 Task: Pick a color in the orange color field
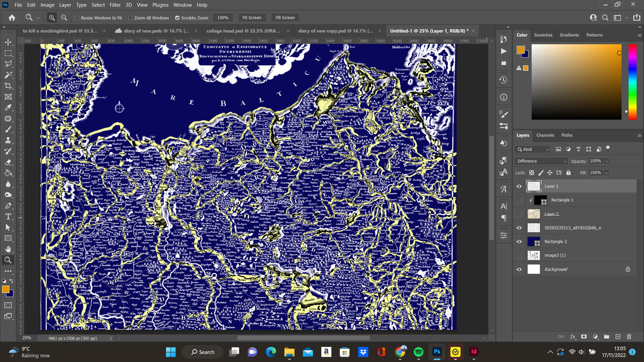[x=577, y=82]
